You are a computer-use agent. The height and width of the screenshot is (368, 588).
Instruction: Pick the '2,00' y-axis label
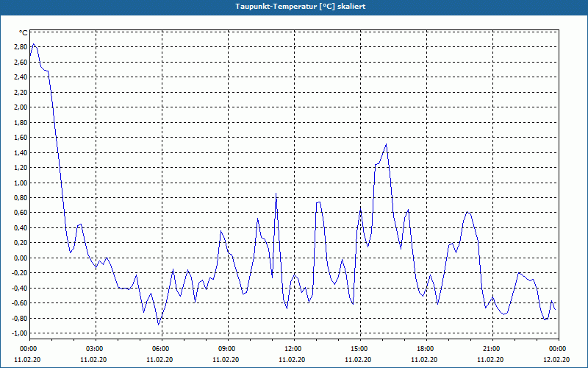click(21, 107)
